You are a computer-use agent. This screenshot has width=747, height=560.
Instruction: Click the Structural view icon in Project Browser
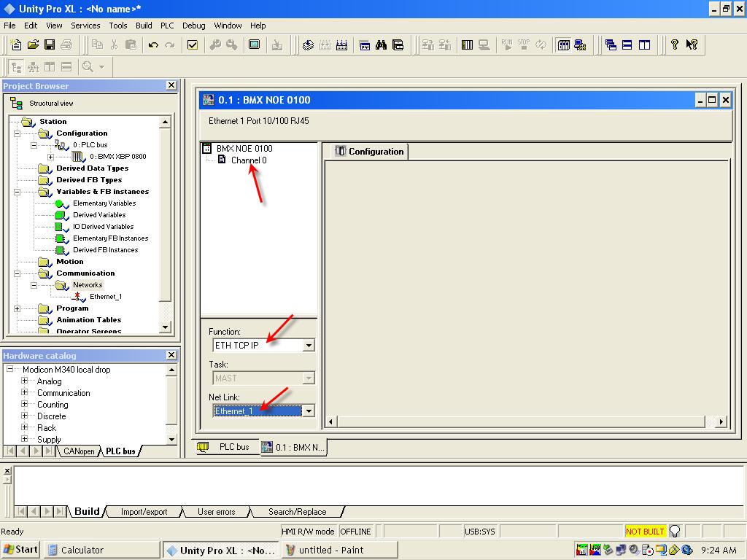(x=17, y=103)
